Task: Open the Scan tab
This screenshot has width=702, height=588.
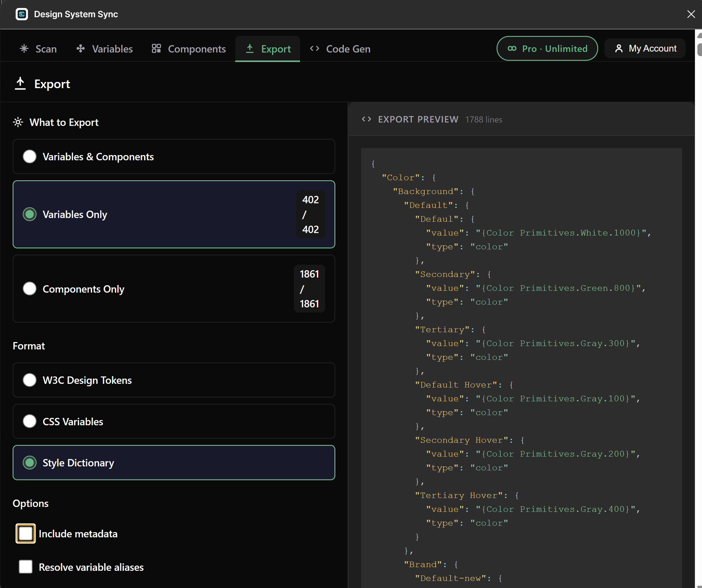Action: pos(38,49)
